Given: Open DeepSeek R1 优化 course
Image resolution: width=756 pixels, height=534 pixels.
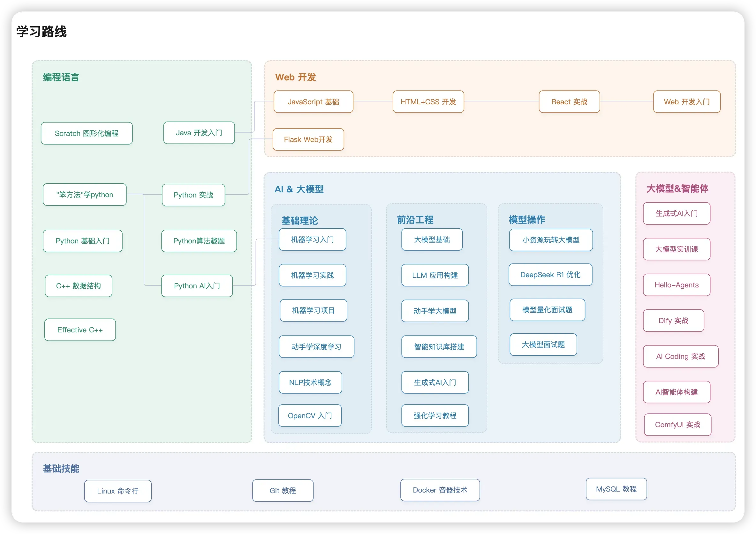Looking at the screenshot, I should click(x=550, y=275).
